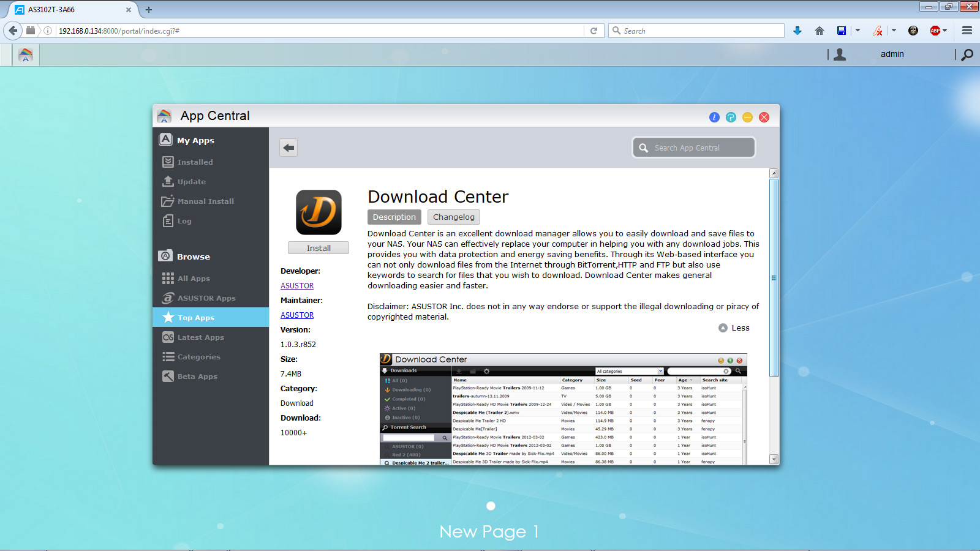Install the Download Center app

[318, 248]
